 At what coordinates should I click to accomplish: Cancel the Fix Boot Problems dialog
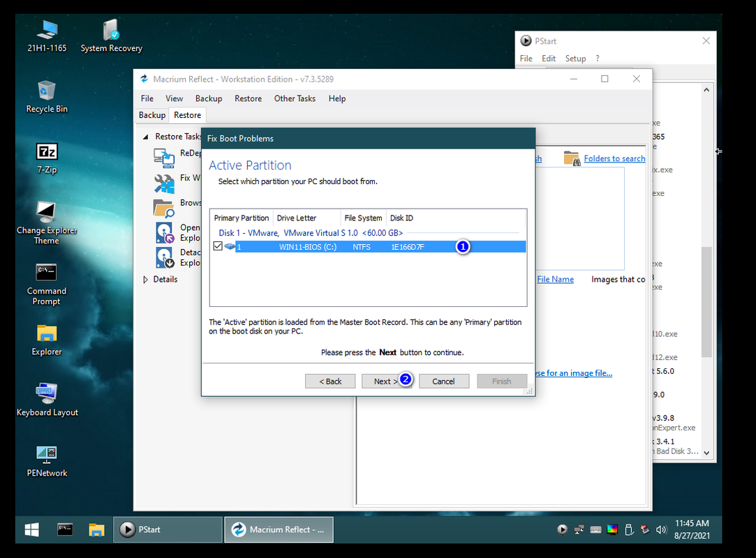click(x=443, y=381)
